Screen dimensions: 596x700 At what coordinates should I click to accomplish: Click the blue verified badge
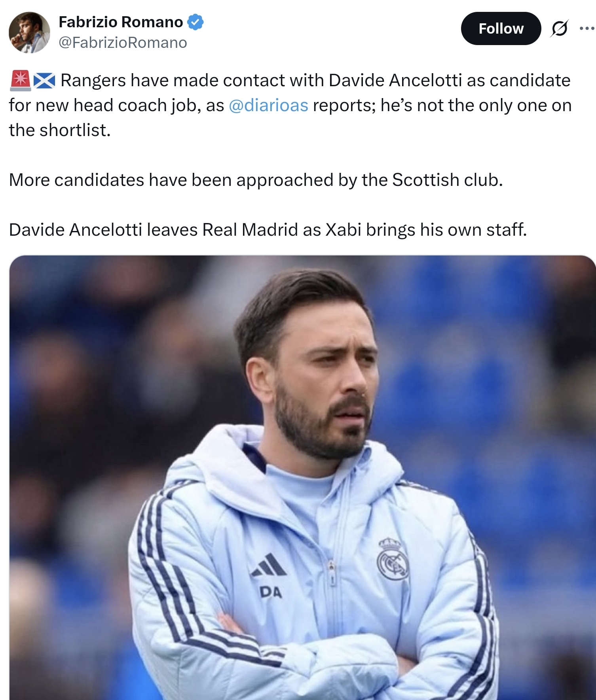[195, 22]
